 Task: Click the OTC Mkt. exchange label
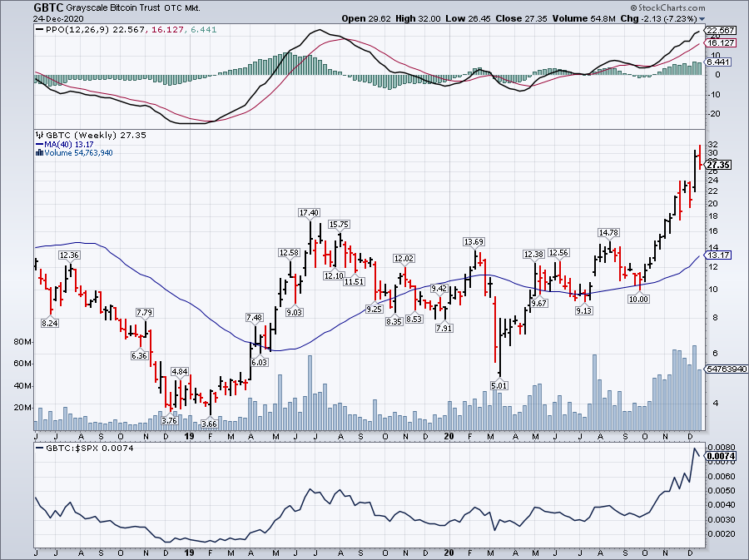pos(183,8)
